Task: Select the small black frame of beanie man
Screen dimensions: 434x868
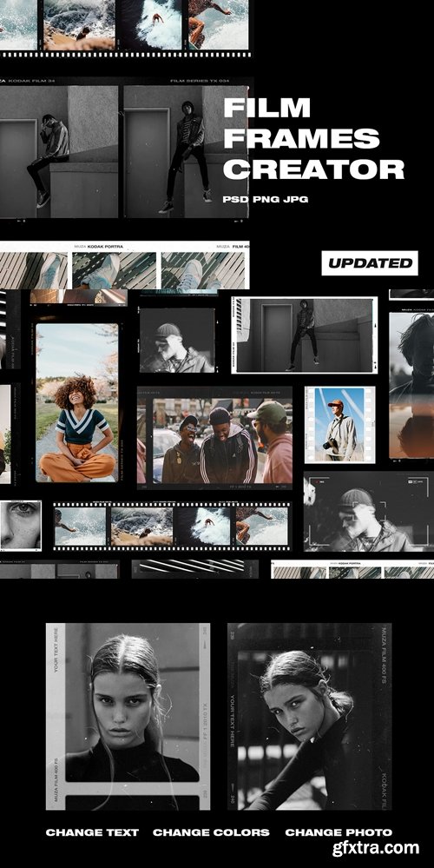Action: point(177,341)
